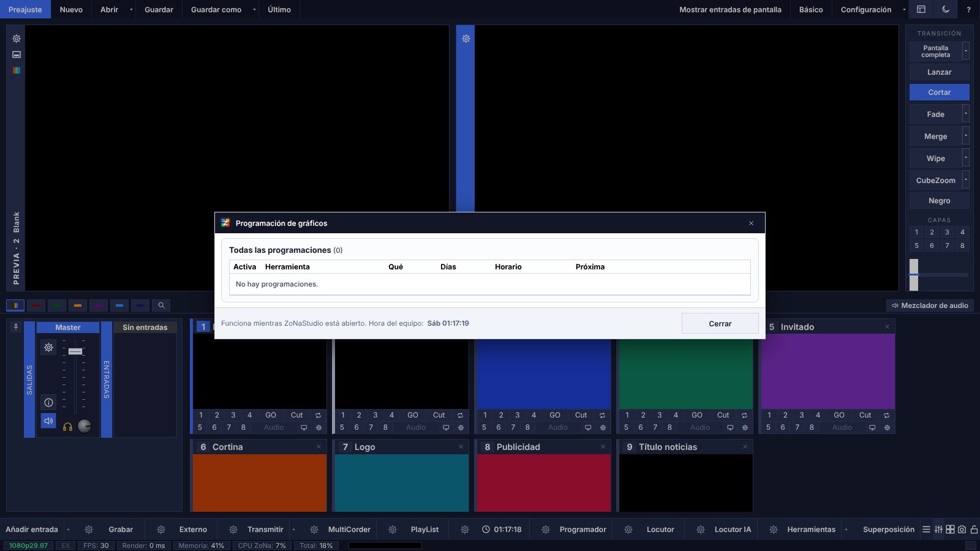This screenshot has height=551, width=980.
Task: Select the Publicidad input thumbnail
Action: click(544, 482)
